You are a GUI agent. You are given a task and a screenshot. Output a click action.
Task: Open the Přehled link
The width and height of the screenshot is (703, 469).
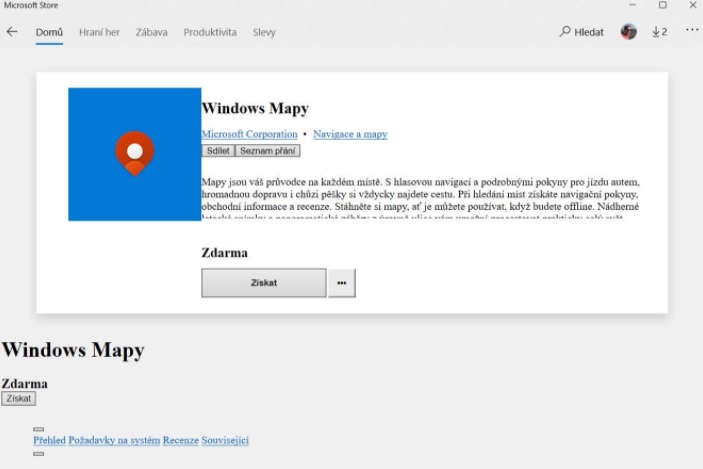tap(49, 440)
